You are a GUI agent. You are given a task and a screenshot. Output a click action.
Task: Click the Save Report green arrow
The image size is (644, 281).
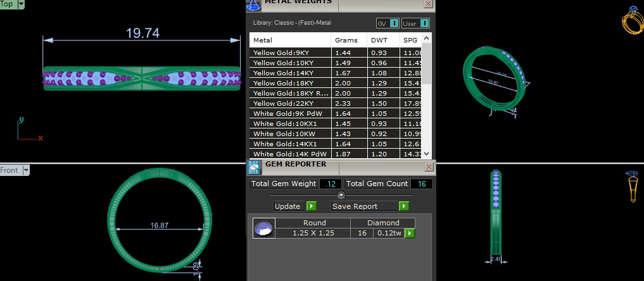(404, 206)
